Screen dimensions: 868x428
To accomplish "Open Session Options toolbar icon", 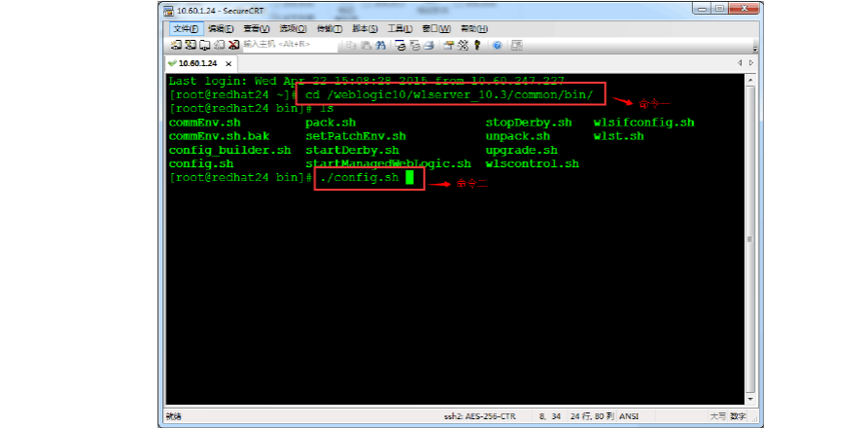I will (x=447, y=45).
